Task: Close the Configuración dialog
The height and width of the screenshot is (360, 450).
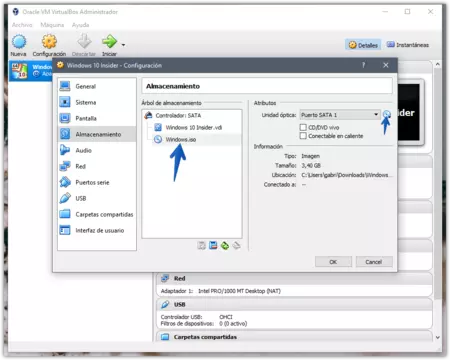Action: (386, 65)
